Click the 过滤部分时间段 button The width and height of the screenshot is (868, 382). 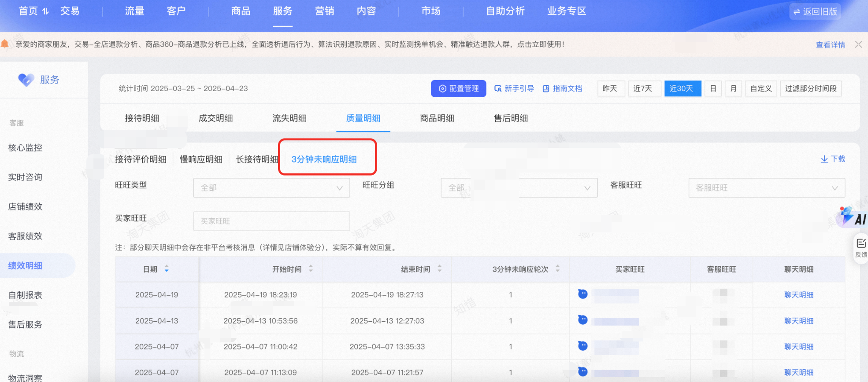[811, 88]
